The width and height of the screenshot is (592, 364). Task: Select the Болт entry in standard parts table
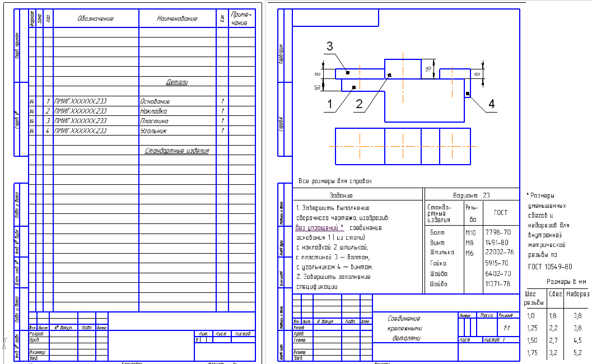pos(436,232)
